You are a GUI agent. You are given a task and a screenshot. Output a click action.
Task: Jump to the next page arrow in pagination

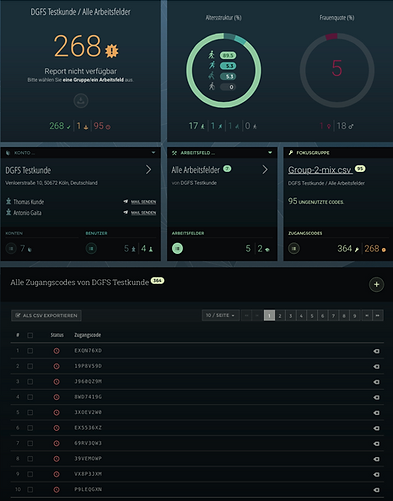[367, 315]
